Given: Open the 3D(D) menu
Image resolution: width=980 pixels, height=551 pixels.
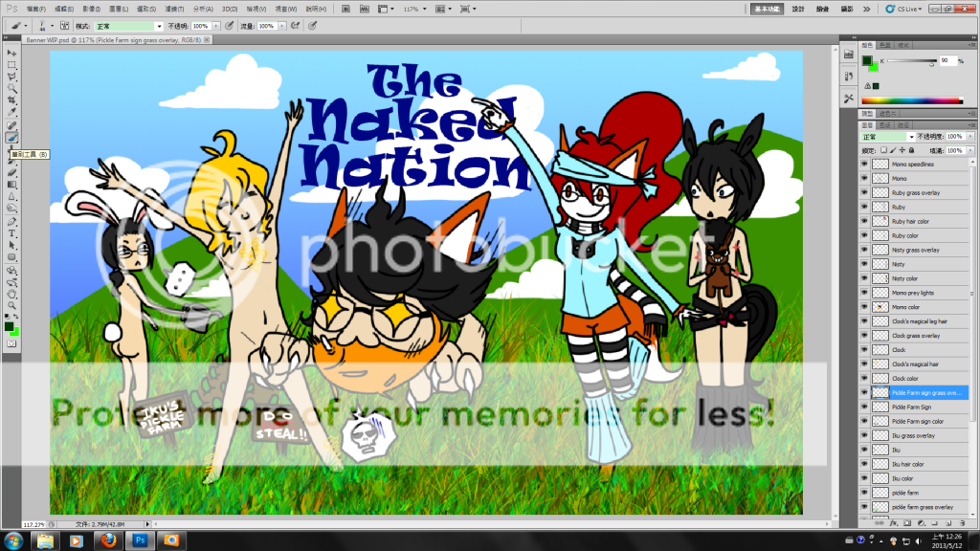Looking at the screenshot, I should coord(230,9).
